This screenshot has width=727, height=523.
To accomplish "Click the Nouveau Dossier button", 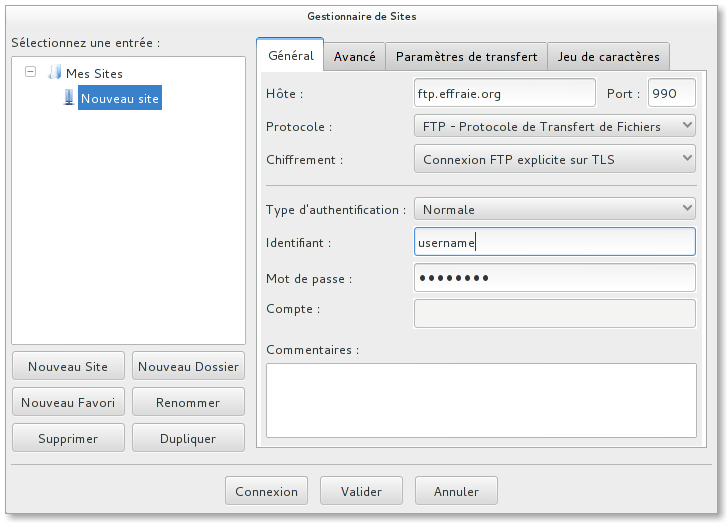I will point(188,366).
